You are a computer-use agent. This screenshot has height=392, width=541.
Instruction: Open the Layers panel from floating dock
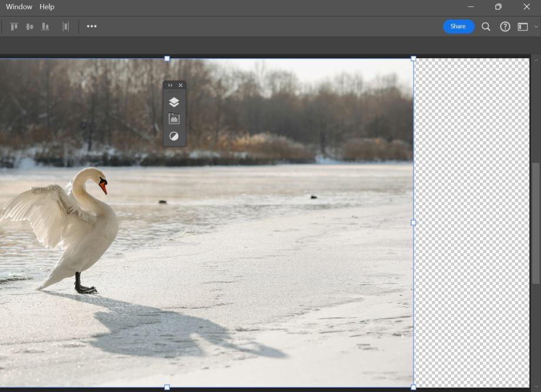[174, 102]
